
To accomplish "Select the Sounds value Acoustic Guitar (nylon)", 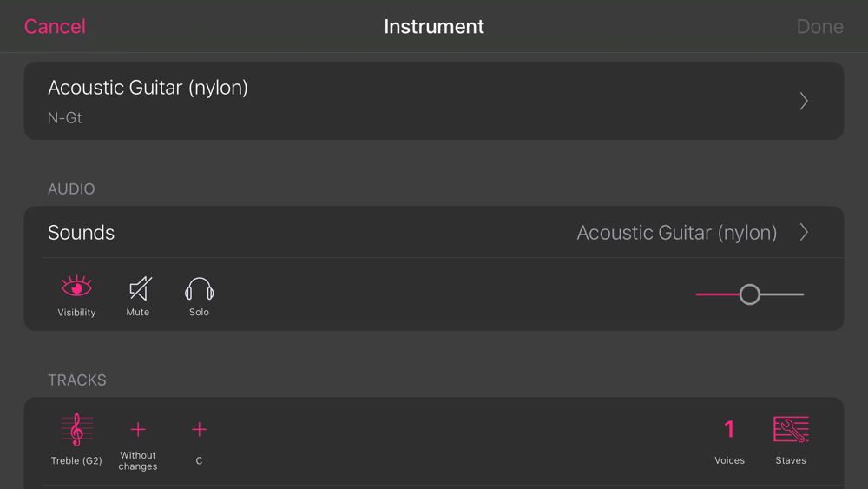I will 676,233.
